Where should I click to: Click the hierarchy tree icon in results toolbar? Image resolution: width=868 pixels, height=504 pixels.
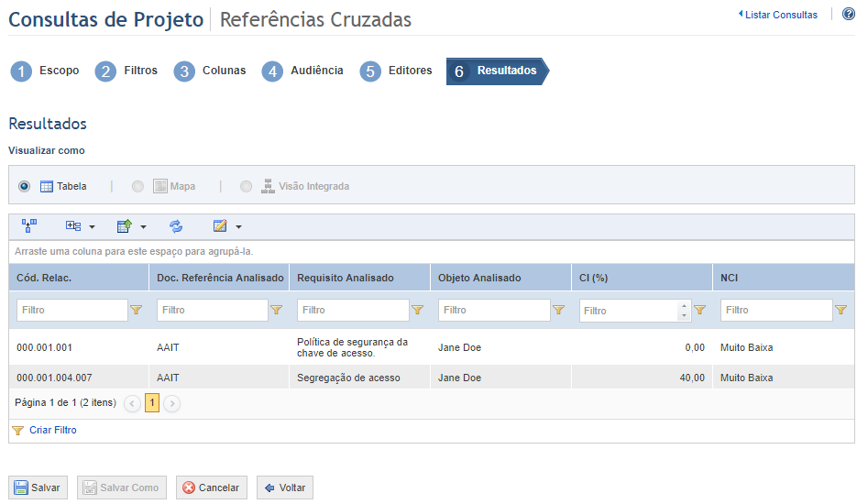click(29, 225)
